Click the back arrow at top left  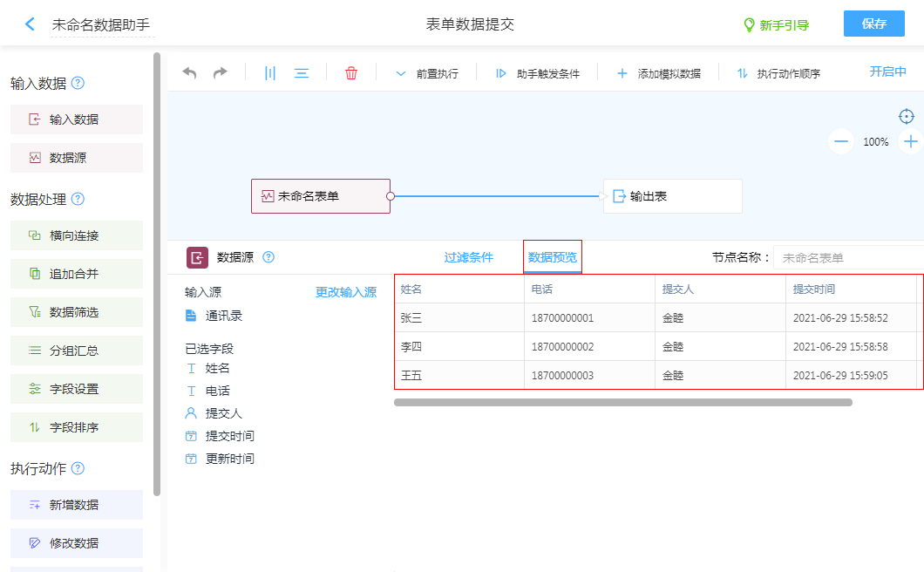pos(31,24)
